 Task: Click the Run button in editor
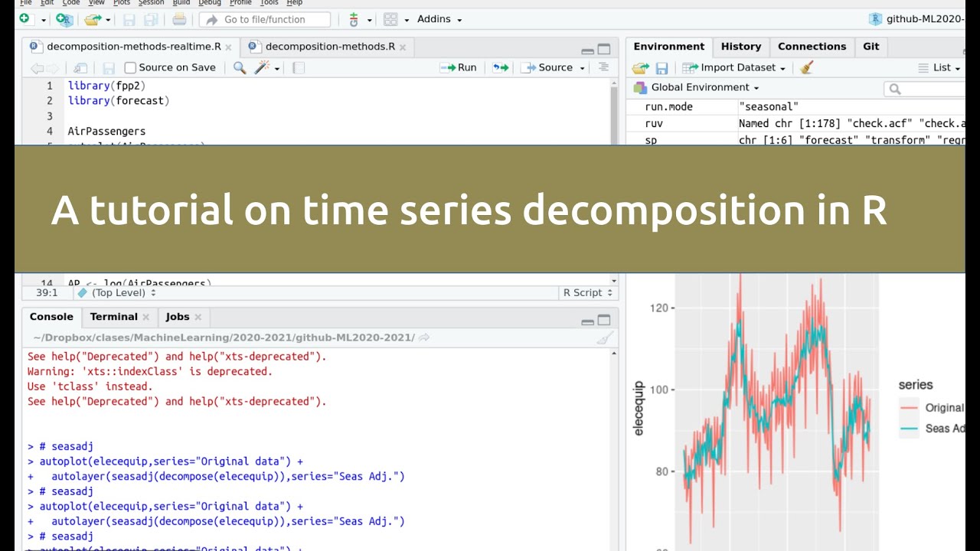pos(459,67)
